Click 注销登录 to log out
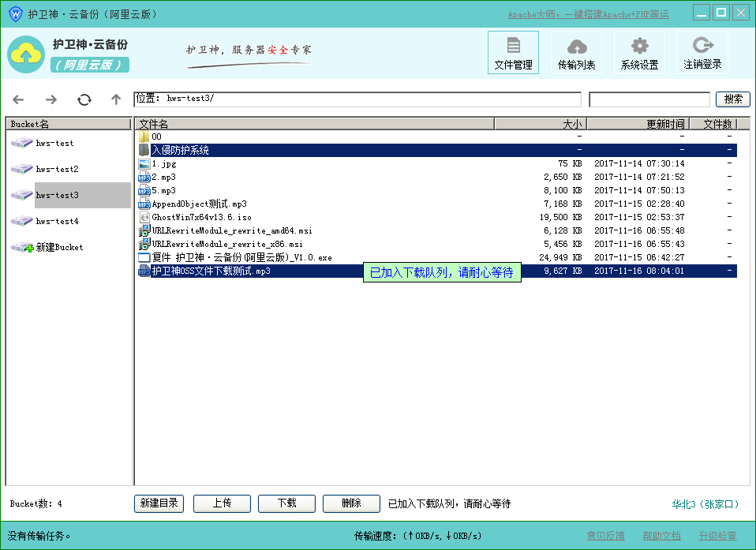The image size is (756, 550). tap(702, 53)
